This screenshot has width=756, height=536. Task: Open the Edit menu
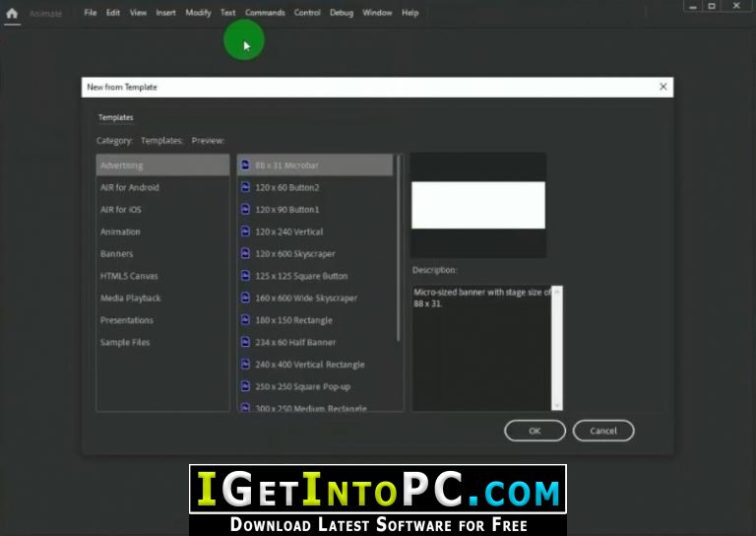113,13
